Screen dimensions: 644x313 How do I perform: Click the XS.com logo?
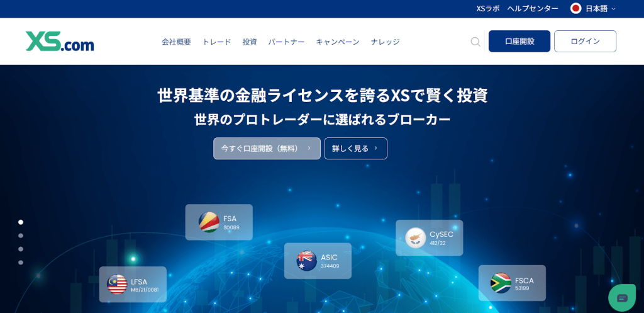coord(60,41)
